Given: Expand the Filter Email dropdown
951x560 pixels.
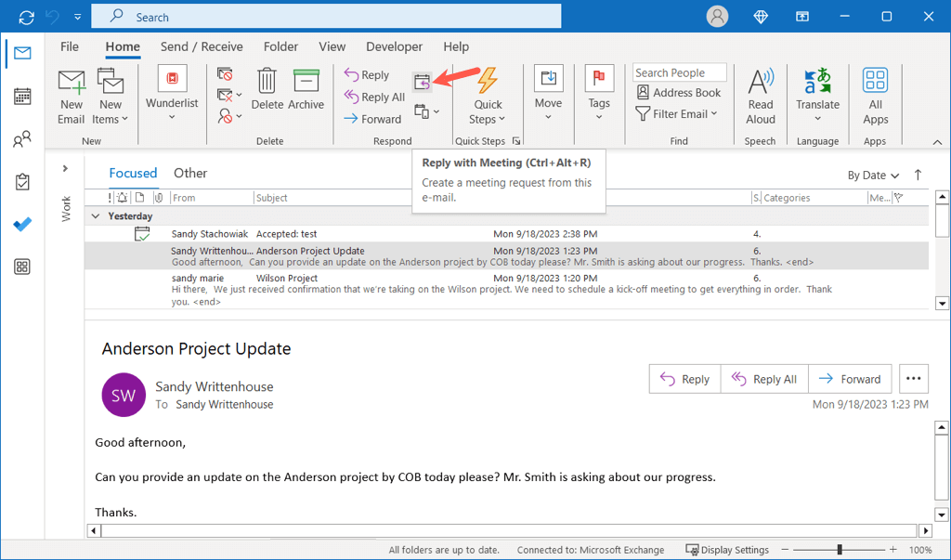Looking at the screenshot, I should click(x=677, y=114).
